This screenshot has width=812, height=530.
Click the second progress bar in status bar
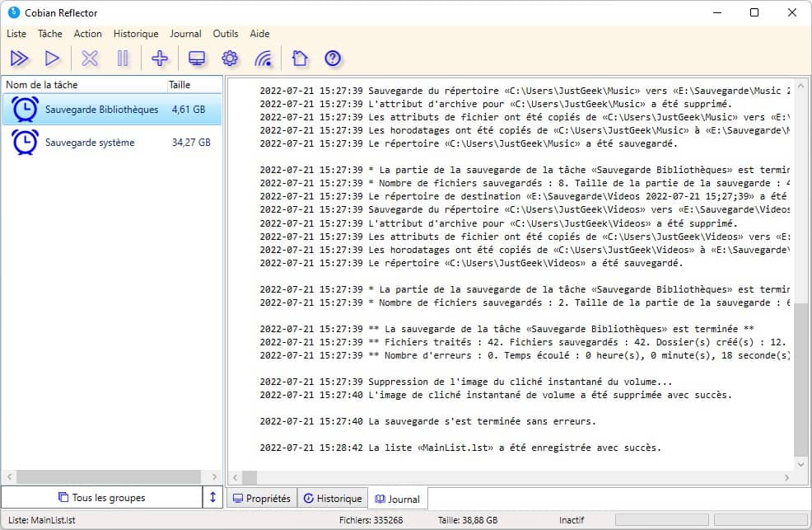(761, 519)
